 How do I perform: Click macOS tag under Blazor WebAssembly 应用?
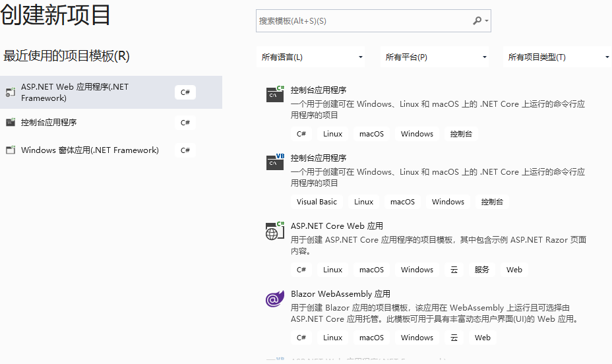click(x=371, y=338)
